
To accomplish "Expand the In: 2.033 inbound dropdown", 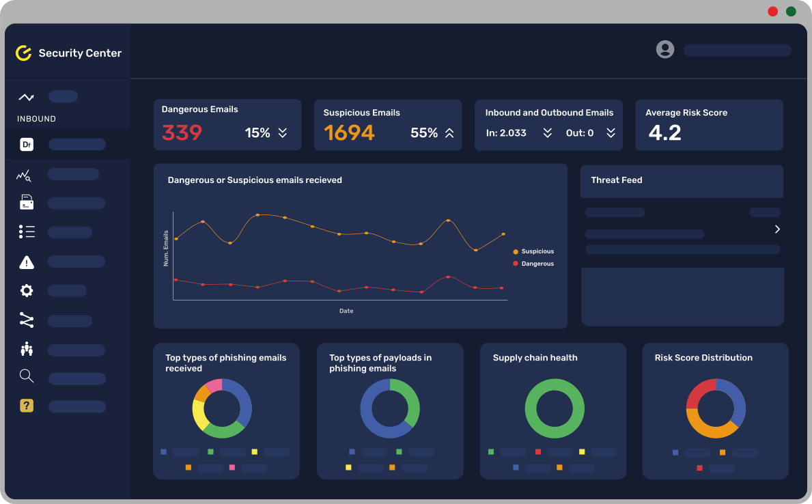I will pos(546,134).
